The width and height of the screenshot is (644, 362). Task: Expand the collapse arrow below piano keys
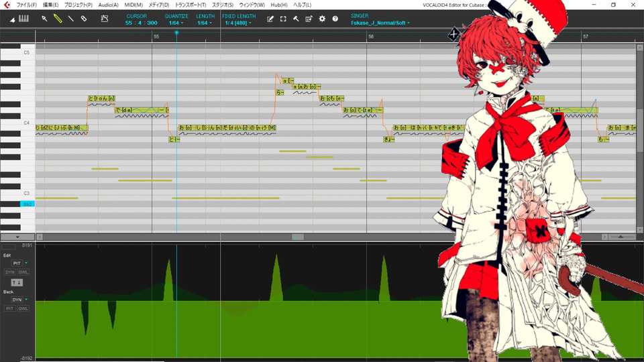(17, 237)
